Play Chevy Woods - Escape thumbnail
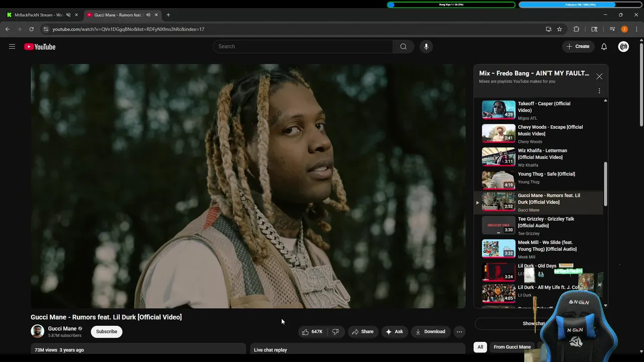Screen dimensions: 644x362 499,133
